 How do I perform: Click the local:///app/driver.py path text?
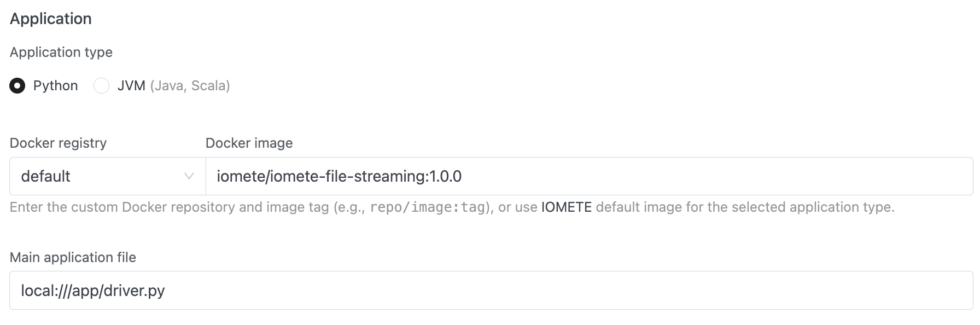tap(93, 291)
